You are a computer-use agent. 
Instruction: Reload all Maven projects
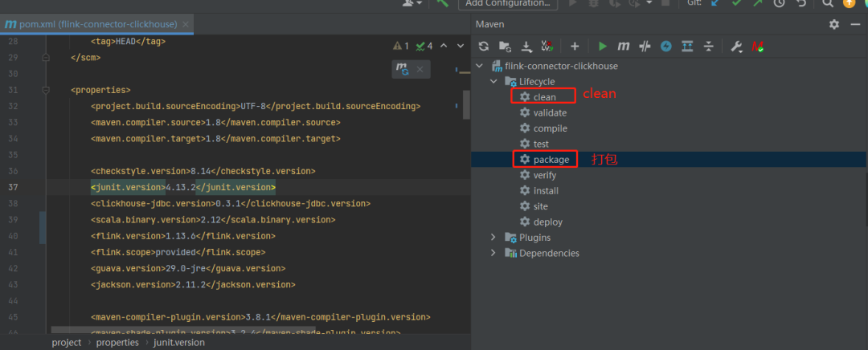point(484,47)
